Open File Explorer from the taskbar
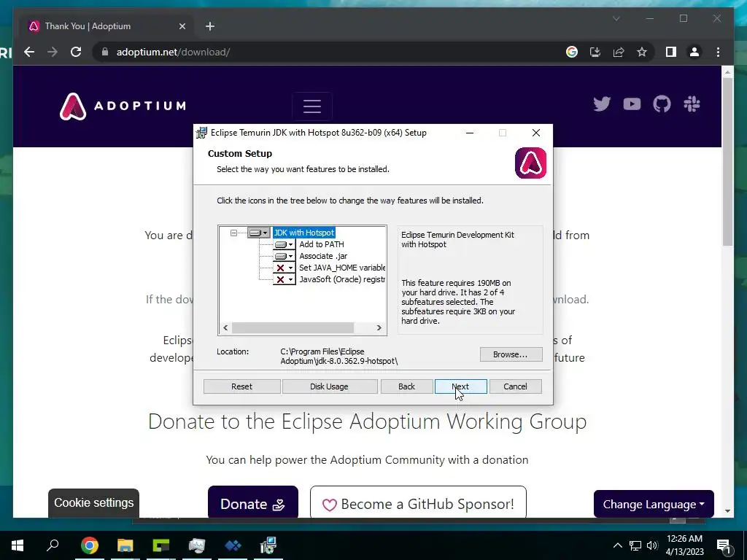 [125, 545]
